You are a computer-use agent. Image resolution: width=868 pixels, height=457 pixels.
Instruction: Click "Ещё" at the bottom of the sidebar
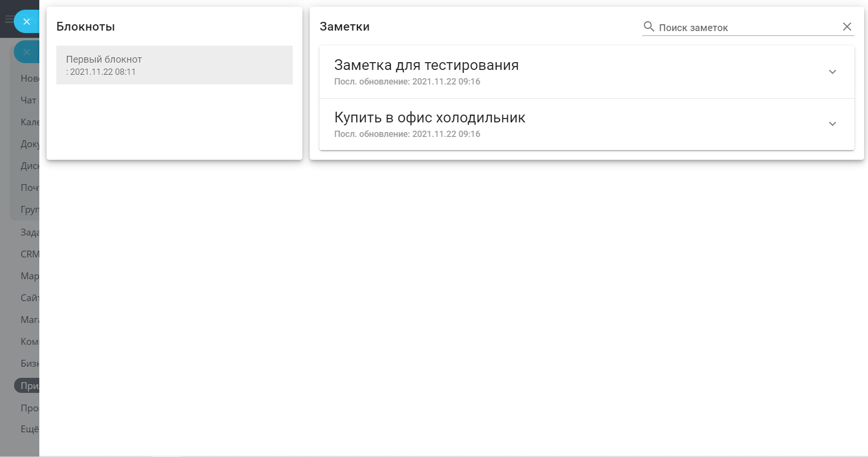[x=30, y=429]
